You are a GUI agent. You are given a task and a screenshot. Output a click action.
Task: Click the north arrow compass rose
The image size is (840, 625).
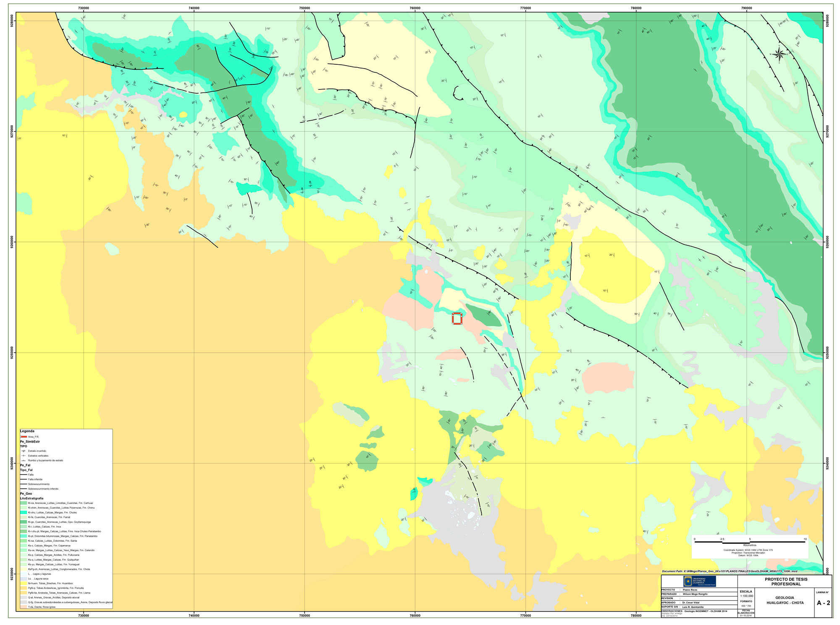(778, 54)
